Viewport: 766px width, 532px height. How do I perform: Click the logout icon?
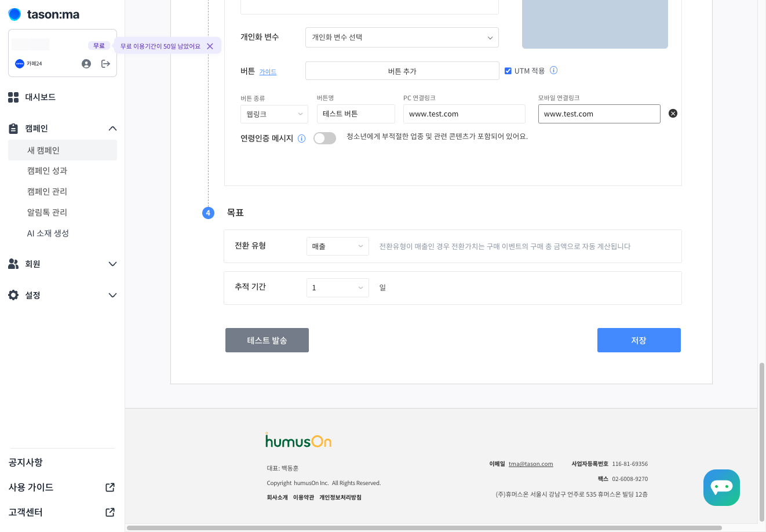coord(105,64)
